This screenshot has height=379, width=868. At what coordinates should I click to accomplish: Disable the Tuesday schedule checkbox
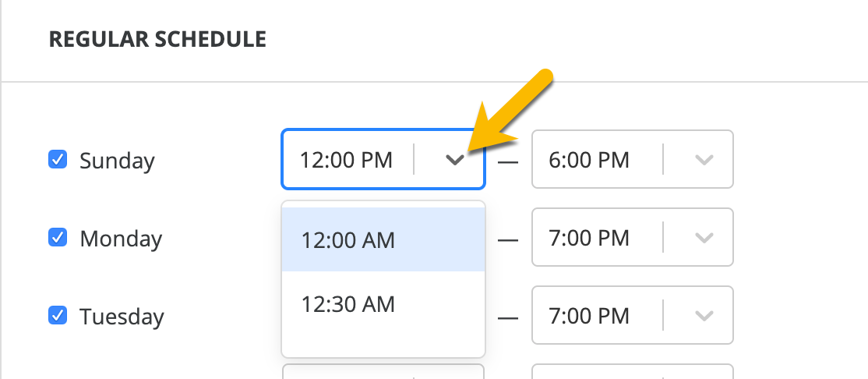tap(57, 315)
